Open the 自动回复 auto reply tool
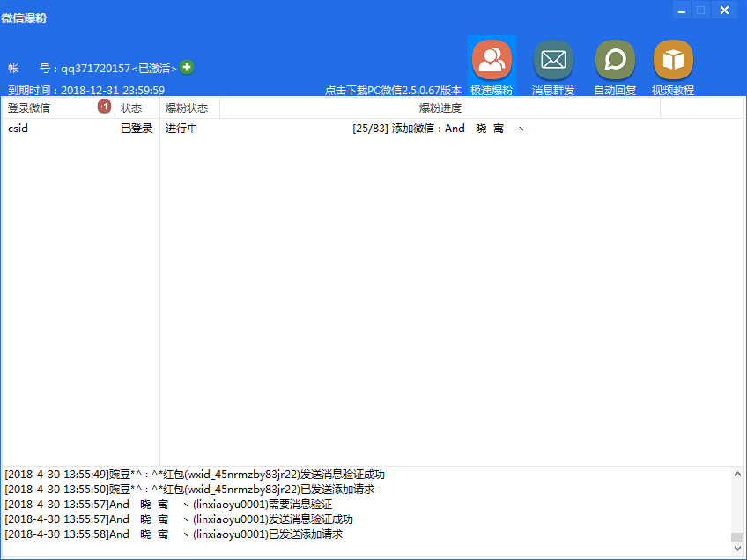 coord(615,66)
